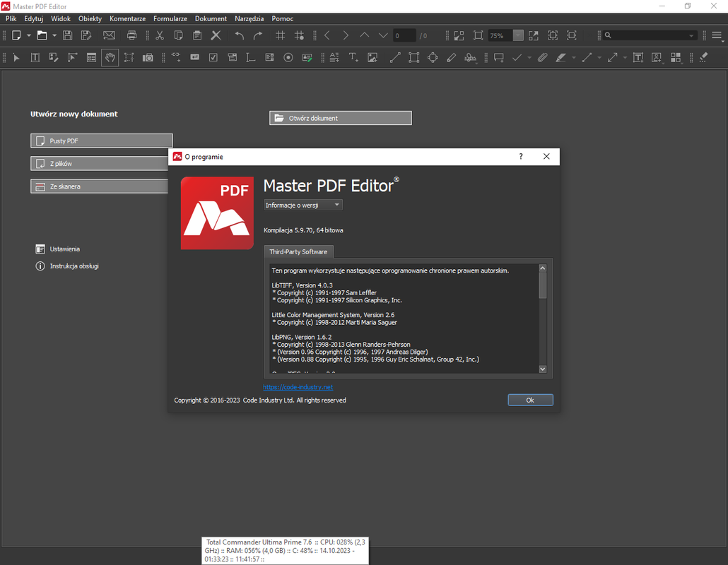728x565 pixels.
Task: Open the code-industry.net link
Action: [298, 387]
